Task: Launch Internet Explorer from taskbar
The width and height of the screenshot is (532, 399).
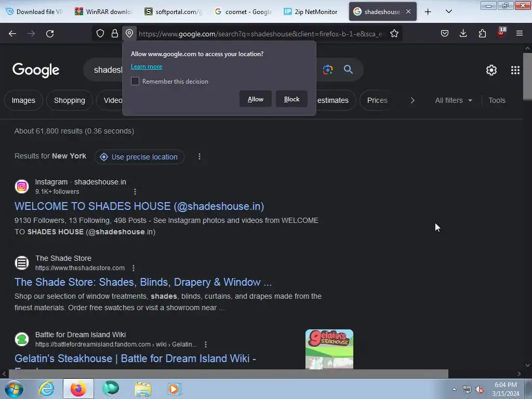Action: coord(46,389)
